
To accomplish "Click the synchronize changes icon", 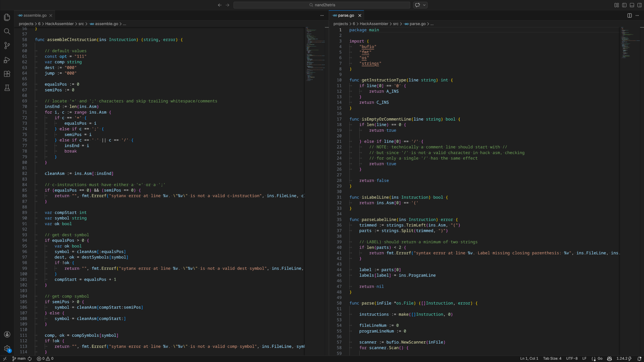I will pyautogui.click(x=30, y=359).
